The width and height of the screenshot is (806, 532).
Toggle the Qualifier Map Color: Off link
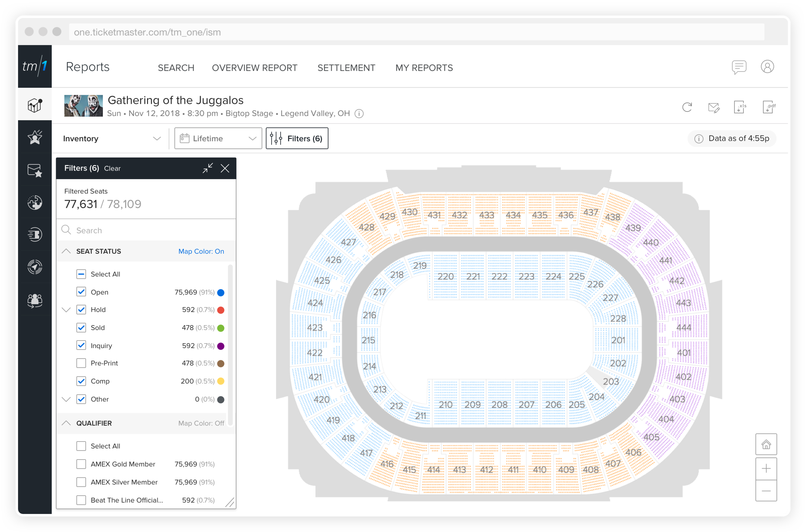click(201, 423)
